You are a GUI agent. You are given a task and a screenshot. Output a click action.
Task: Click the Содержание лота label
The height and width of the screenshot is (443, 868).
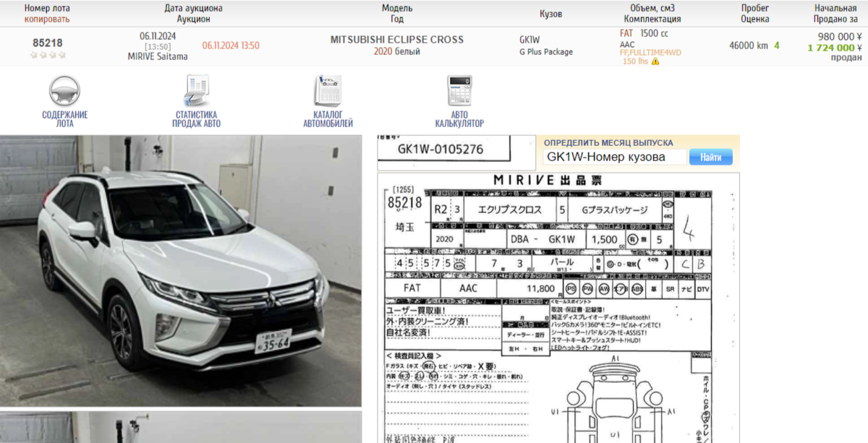[x=64, y=119]
